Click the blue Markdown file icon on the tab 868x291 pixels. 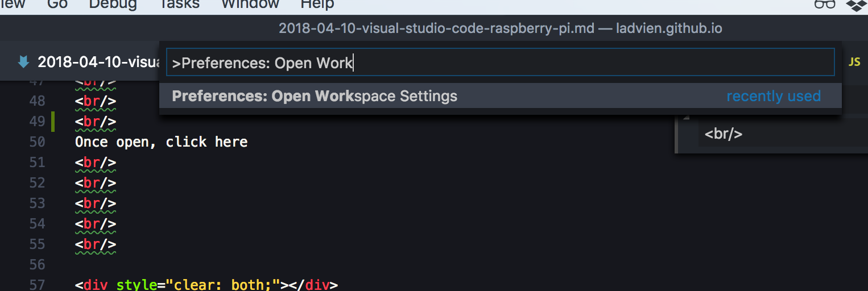tap(23, 62)
